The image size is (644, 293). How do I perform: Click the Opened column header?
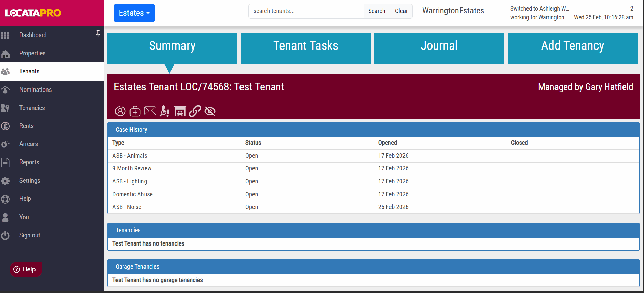click(387, 143)
